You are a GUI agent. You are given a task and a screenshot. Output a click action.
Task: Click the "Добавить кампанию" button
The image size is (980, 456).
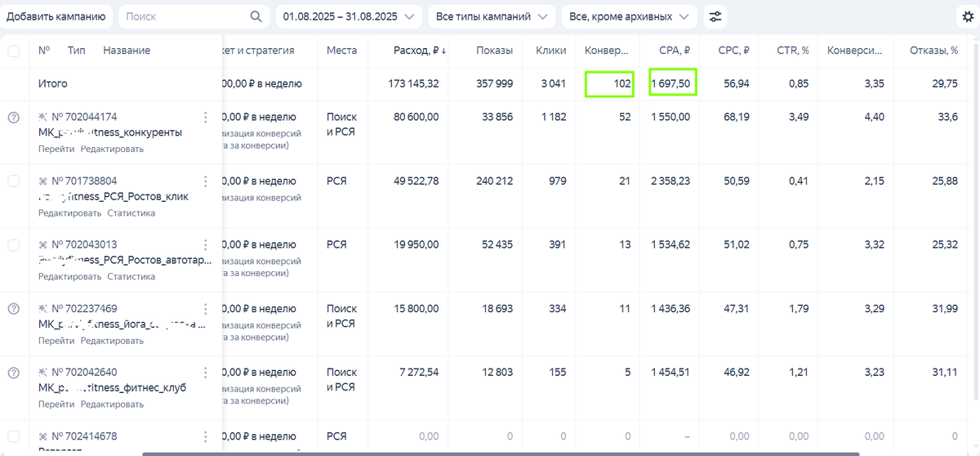(x=56, y=16)
